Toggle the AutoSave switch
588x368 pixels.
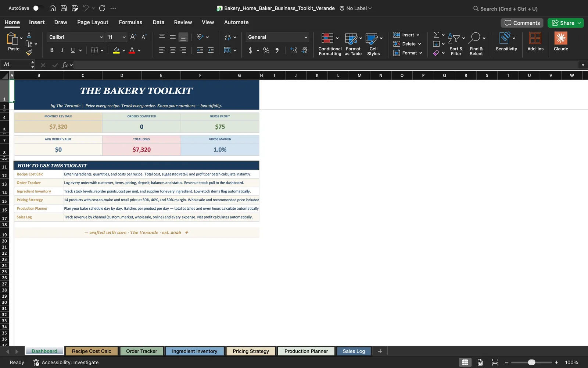coord(38,8)
